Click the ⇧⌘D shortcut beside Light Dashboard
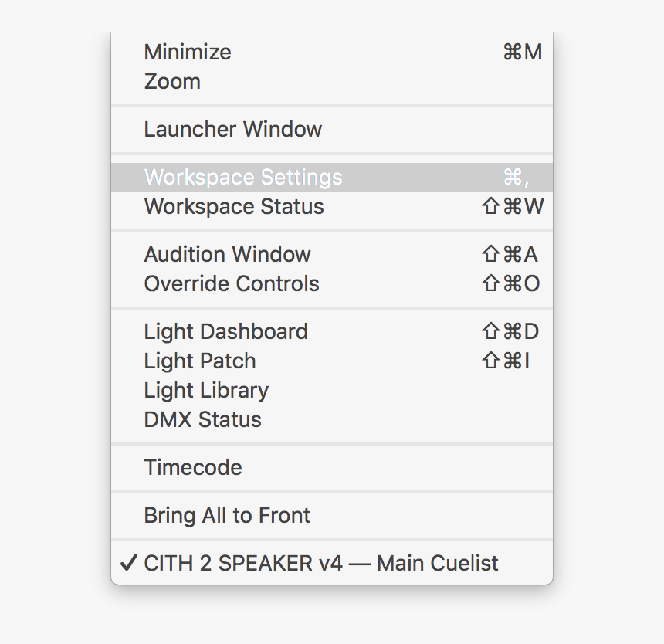 (511, 331)
